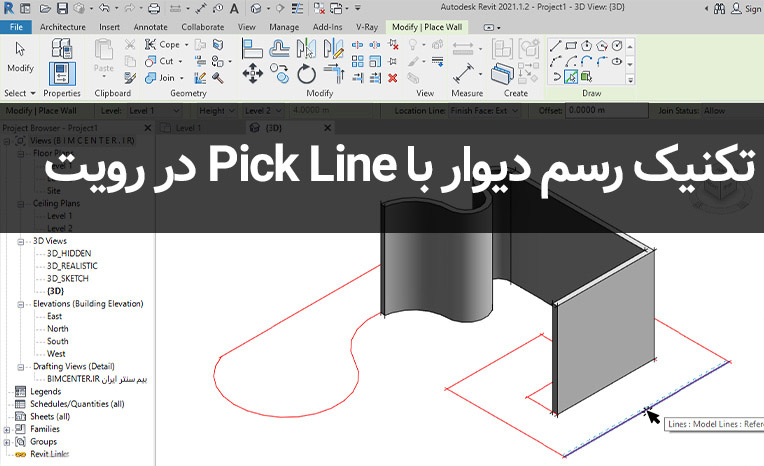Choose the Circle draw tool
Image resolution: width=764 pixels, height=466 pixels.
[x=617, y=46]
